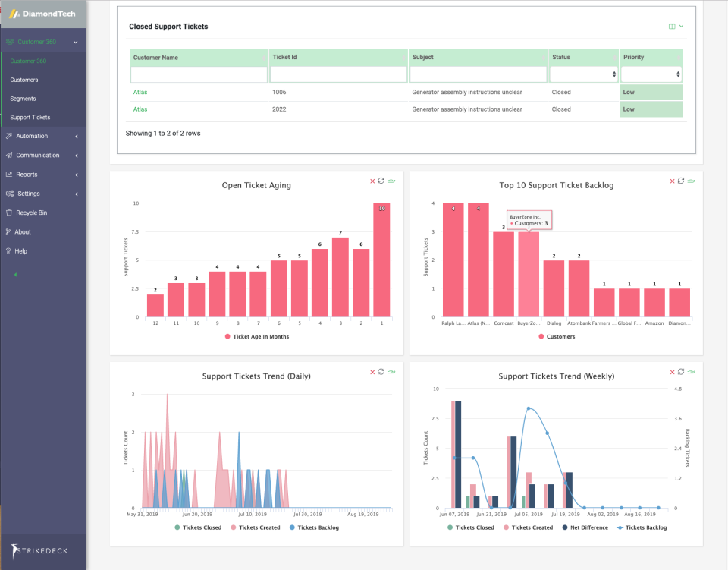Open Segments in the sidebar
This screenshot has width=728, height=570.
24,99
